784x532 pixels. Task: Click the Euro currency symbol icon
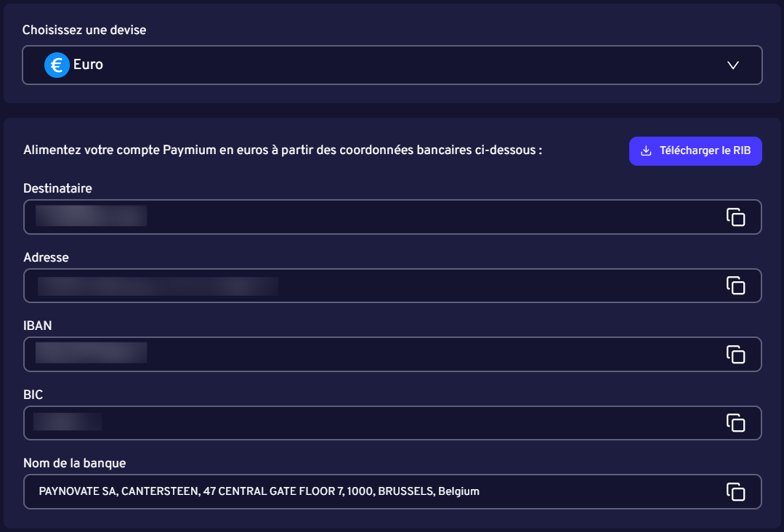click(x=57, y=65)
